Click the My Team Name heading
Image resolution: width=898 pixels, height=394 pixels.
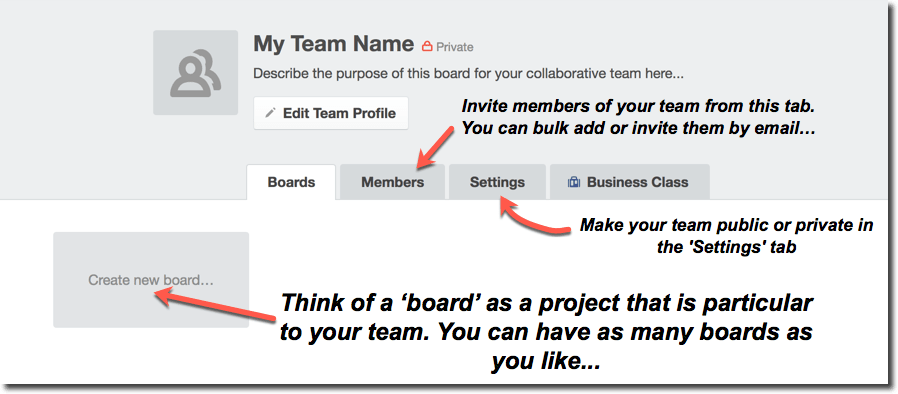click(x=333, y=44)
